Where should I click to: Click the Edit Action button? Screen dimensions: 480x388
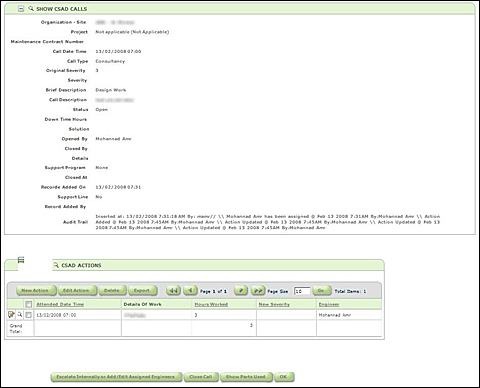click(x=77, y=290)
